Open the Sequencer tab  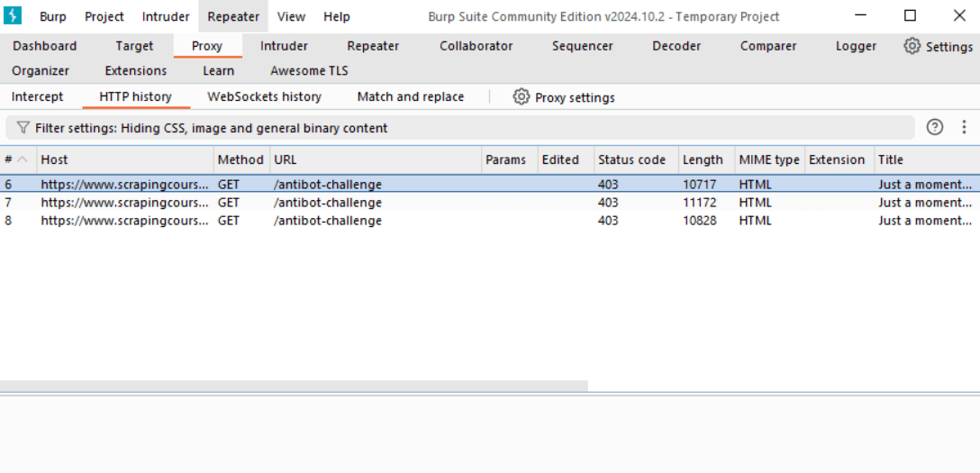(583, 46)
